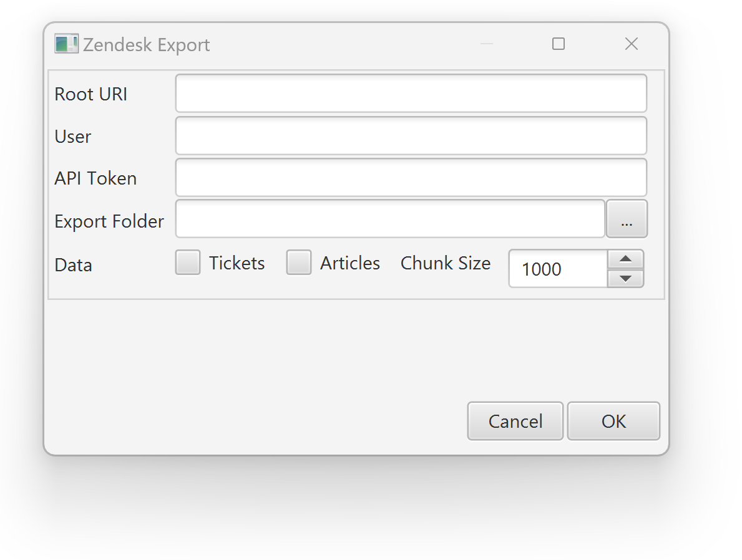The width and height of the screenshot is (742, 560).
Task: Minimize the Zendesk Export dialog
Action: click(487, 44)
